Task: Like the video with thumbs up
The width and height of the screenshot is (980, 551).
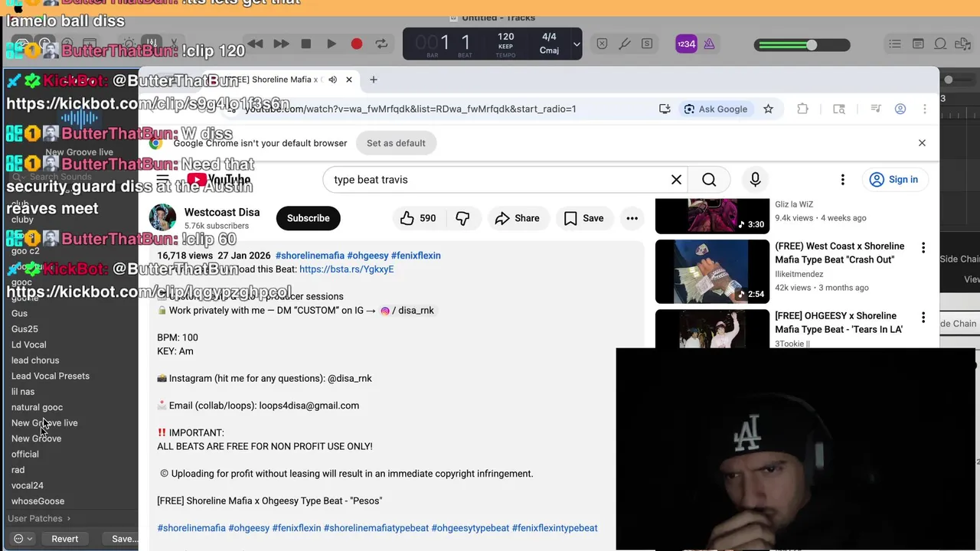Action: coord(418,218)
